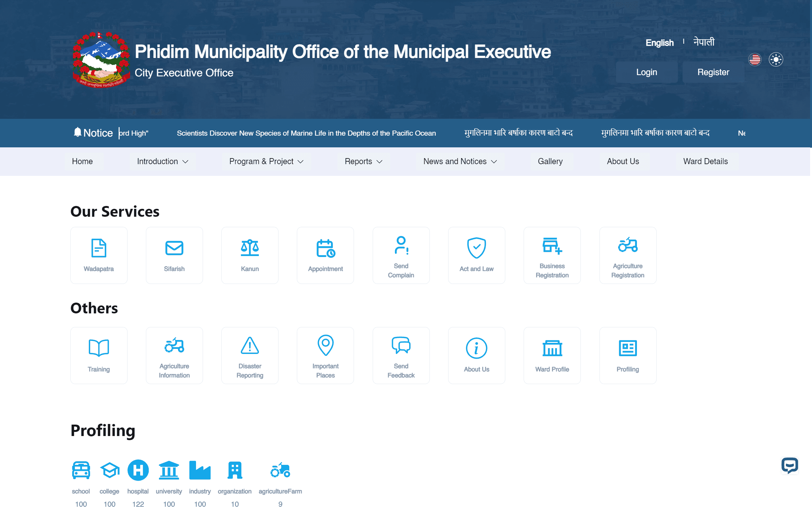Open the Marine Life notice headline

pyautogui.click(x=306, y=133)
